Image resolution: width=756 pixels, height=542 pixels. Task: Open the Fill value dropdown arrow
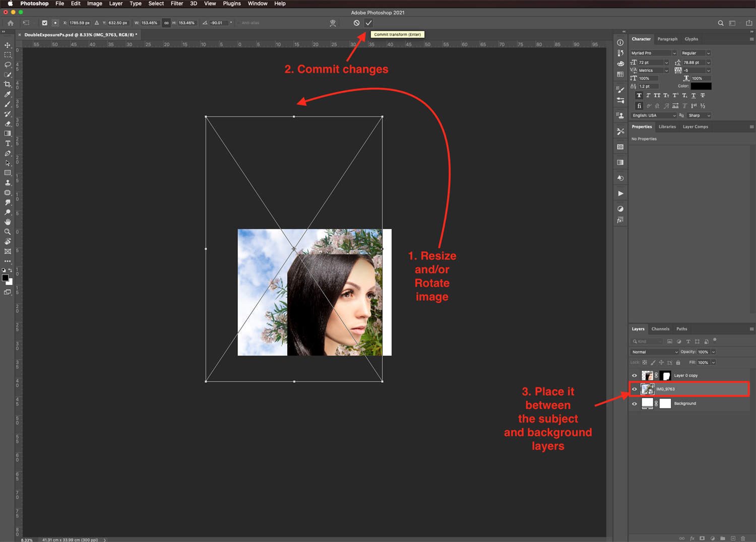click(713, 363)
